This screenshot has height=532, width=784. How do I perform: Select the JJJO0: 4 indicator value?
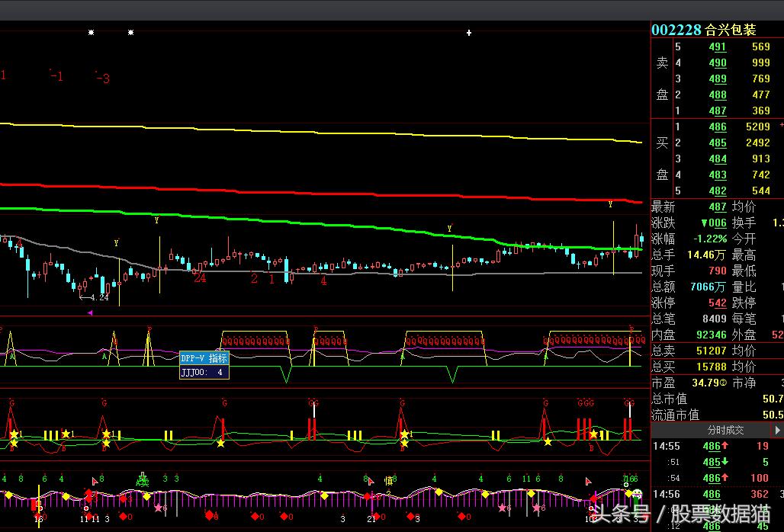click(204, 372)
